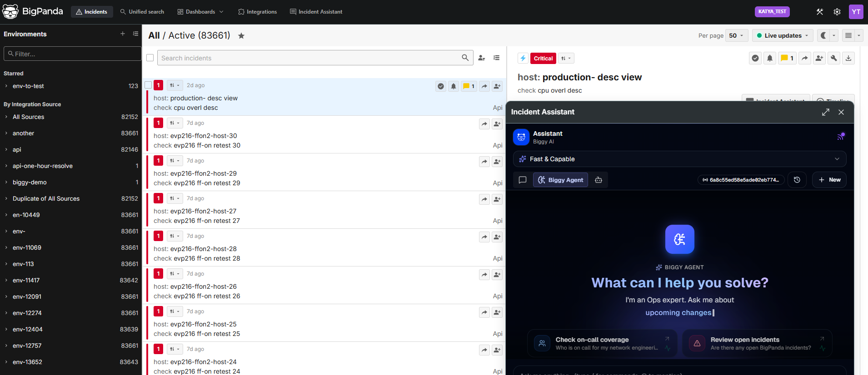868x375 pixels.
Task: Click the wrench icon in details pane
Action: pyautogui.click(x=834, y=58)
